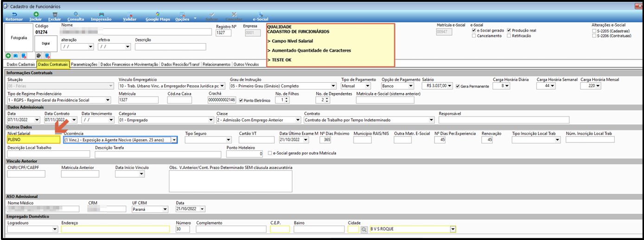Open UF CRM Paraná dropdown
The height and width of the screenshot is (240, 644).
click(165, 209)
